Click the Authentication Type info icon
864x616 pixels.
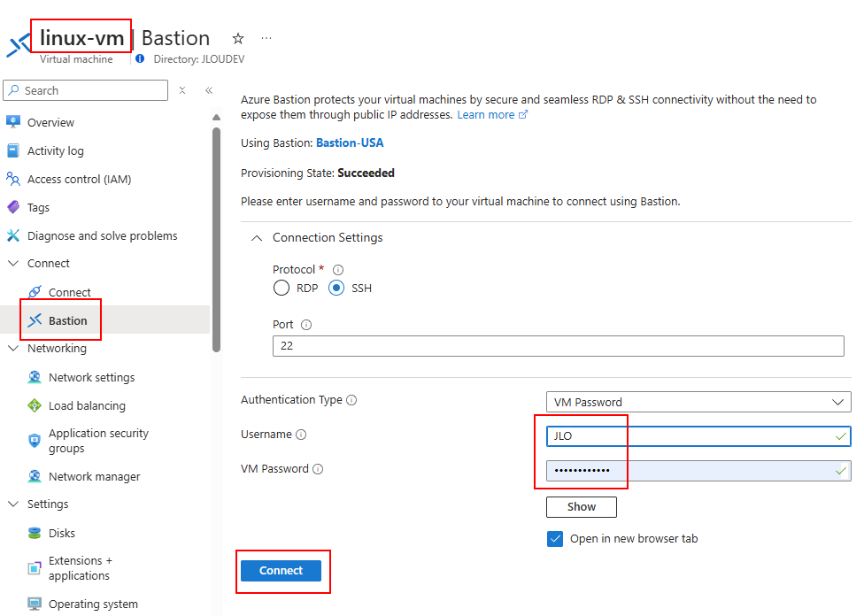click(x=351, y=400)
